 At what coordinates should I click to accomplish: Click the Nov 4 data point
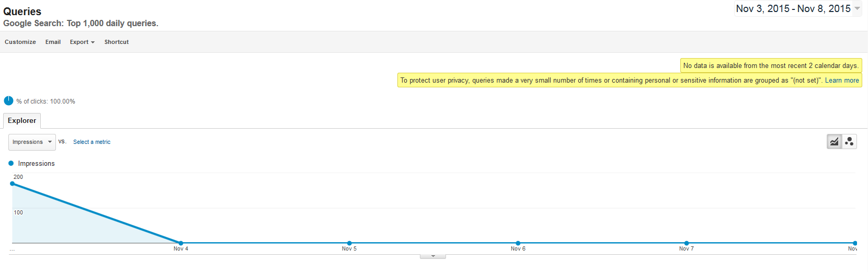181,243
